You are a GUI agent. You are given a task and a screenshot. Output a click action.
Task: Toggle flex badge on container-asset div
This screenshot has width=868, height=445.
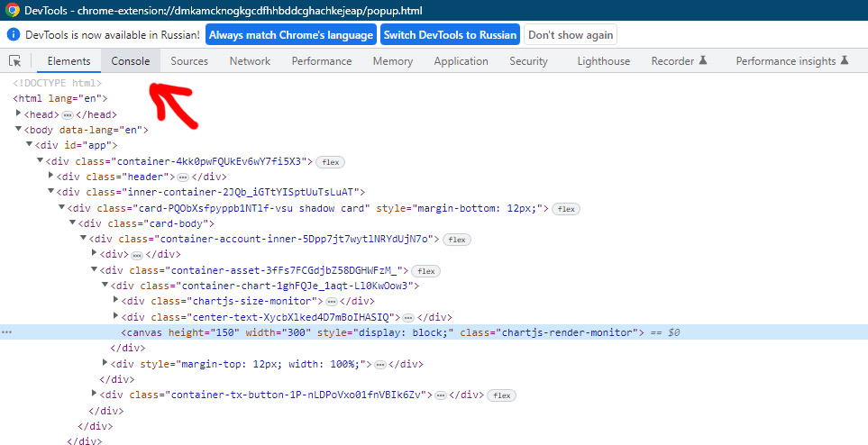[426, 271]
